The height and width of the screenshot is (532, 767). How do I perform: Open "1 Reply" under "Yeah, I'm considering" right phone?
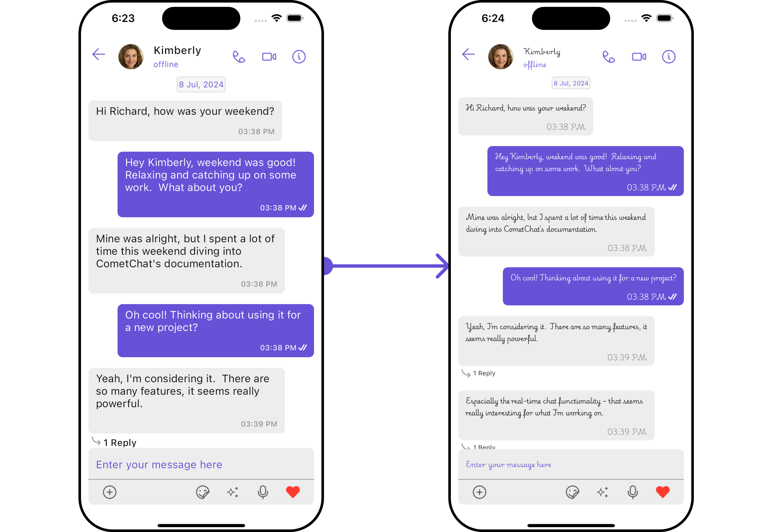click(478, 373)
